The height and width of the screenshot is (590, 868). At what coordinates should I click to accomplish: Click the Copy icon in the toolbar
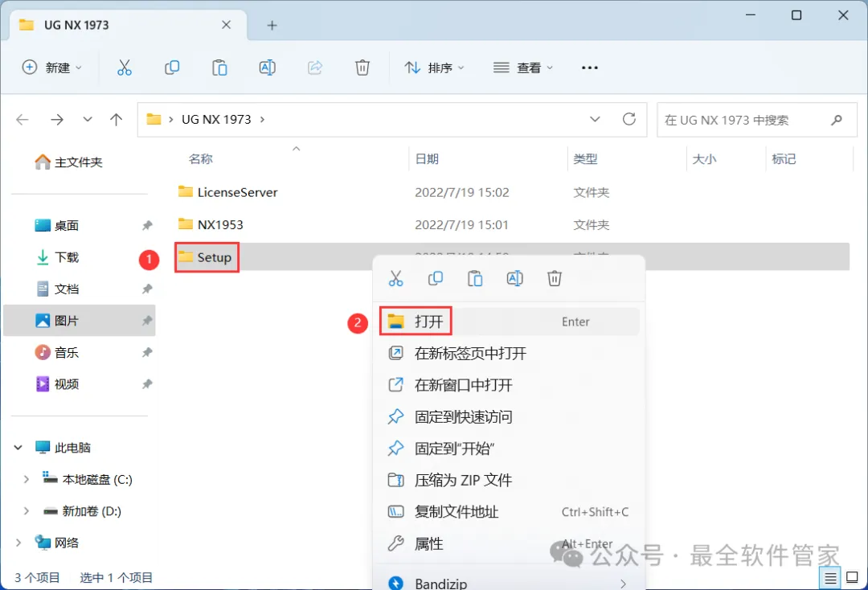(172, 68)
